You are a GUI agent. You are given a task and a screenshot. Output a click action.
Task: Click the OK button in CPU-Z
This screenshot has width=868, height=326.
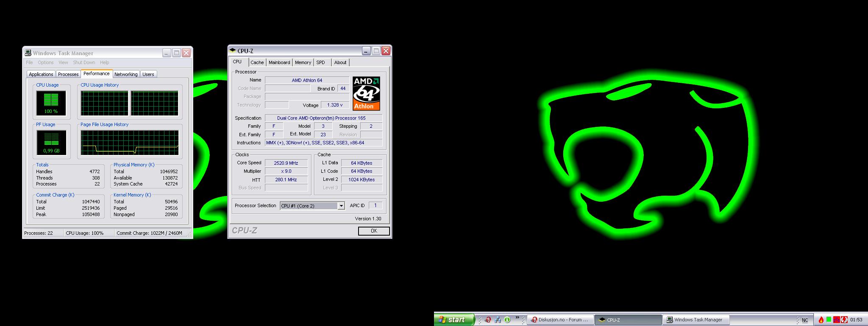tap(374, 231)
